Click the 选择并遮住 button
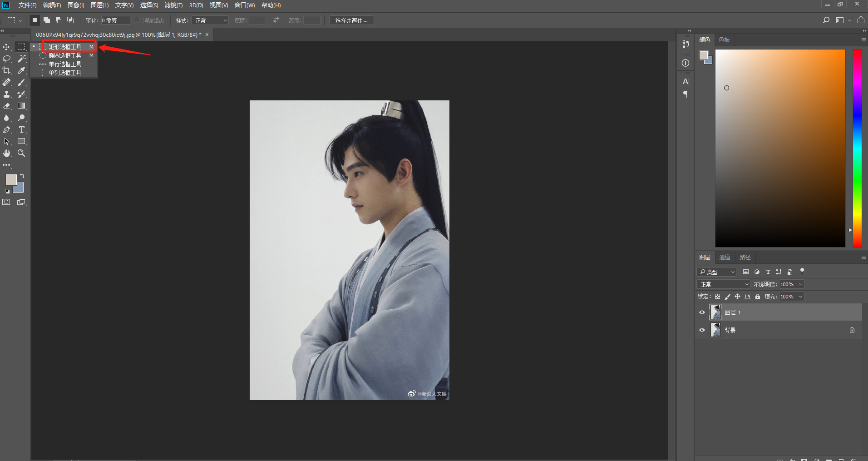The height and width of the screenshot is (461, 868). [x=351, y=20]
